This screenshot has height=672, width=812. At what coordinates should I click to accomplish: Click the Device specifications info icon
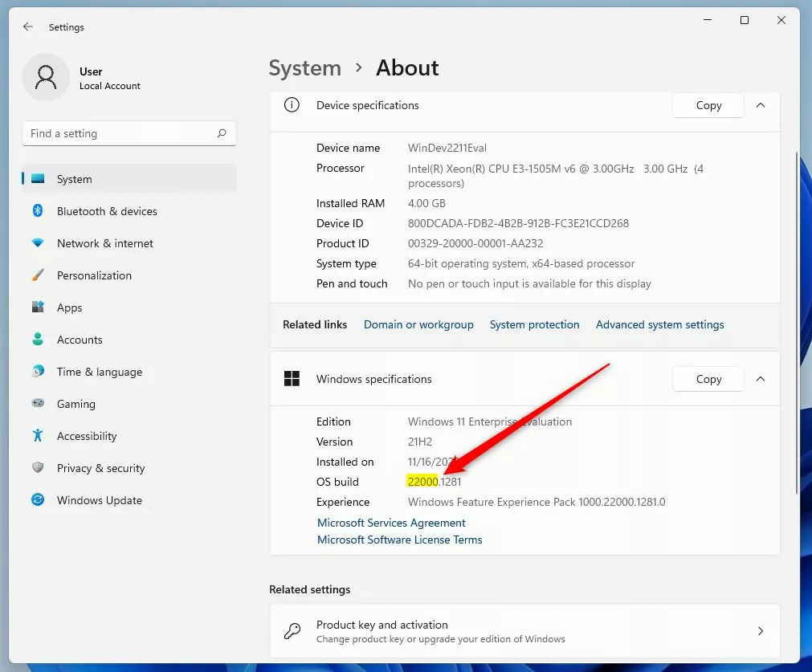292,105
